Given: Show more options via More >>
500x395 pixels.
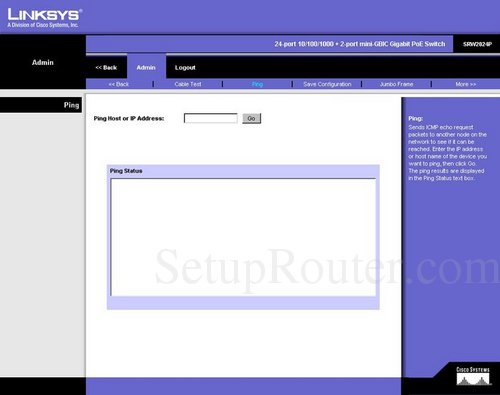Looking at the screenshot, I should click(466, 84).
